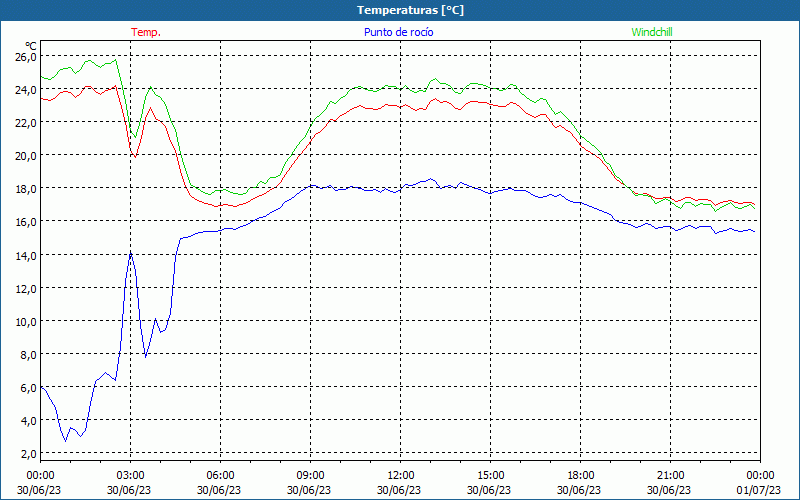The image size is (800, 500).
Task: Click the 20,0 y-axis value
Action: pyautogui.click(x=26, y=156)
